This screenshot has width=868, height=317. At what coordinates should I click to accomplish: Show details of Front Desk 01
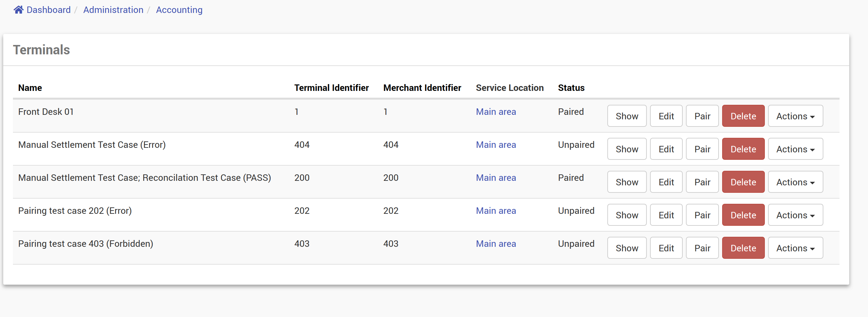click(626, 116)
